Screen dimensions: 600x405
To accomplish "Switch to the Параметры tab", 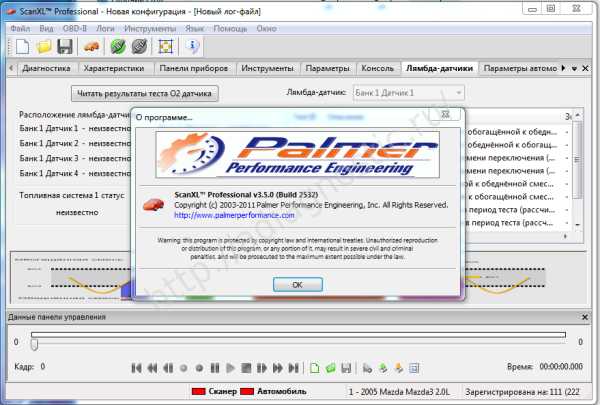I will tap(328, 68).
